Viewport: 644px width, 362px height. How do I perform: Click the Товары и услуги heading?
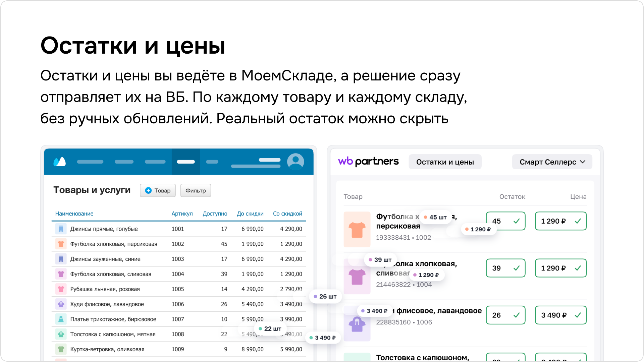click(x=92, y=190)
